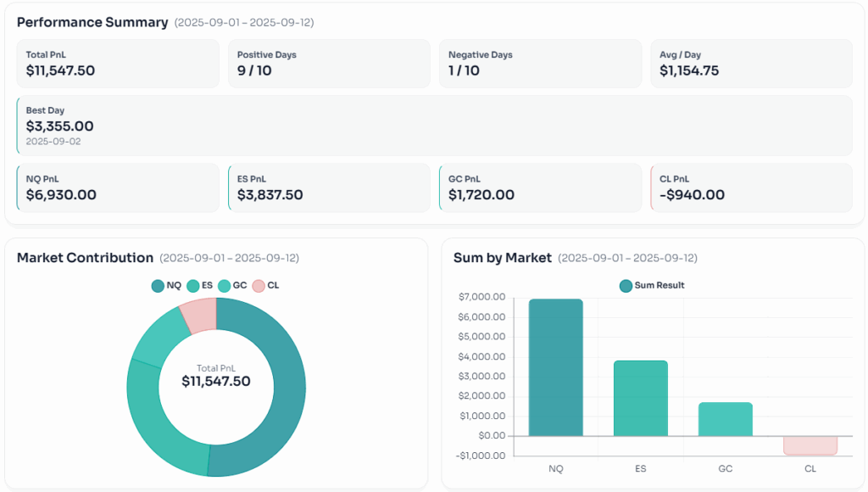Toggle GC legend in Market Contribution
Image resolution: width=868 pixels, height=492 pixels.
[x=232, y=286]
